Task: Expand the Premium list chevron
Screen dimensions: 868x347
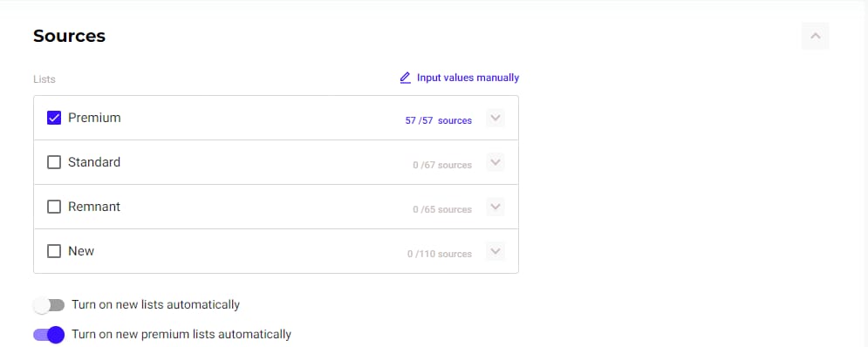Action: (x=496, y=118)
